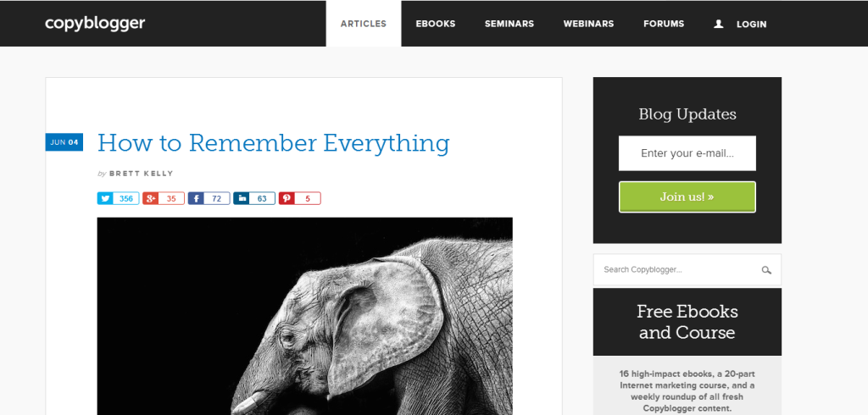The height and width of the screenshot is (415, 868).
Task: Click the Google Plus share icon
Action: pyautogui.click(x=151, y=198)
